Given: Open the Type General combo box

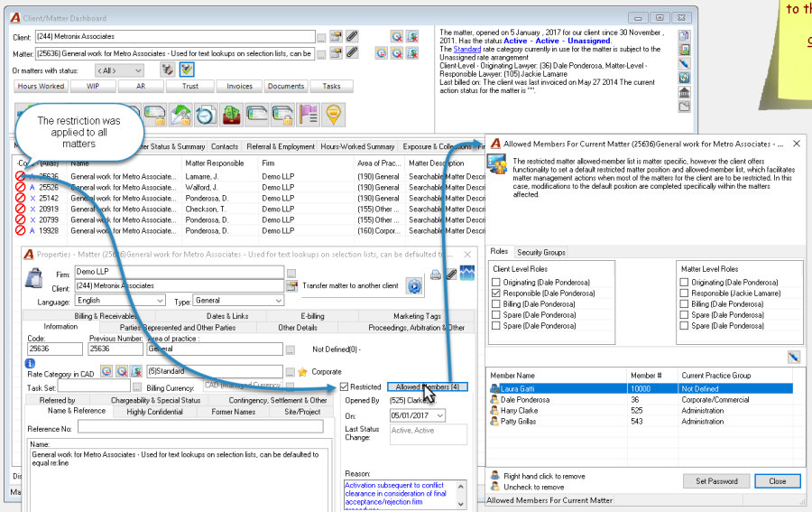Looking at the screenshot, I should tap(238, 301).
